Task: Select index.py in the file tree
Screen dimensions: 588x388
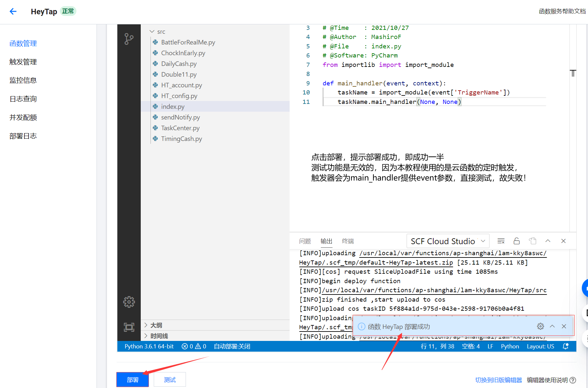Action: [x=215, y=106]
